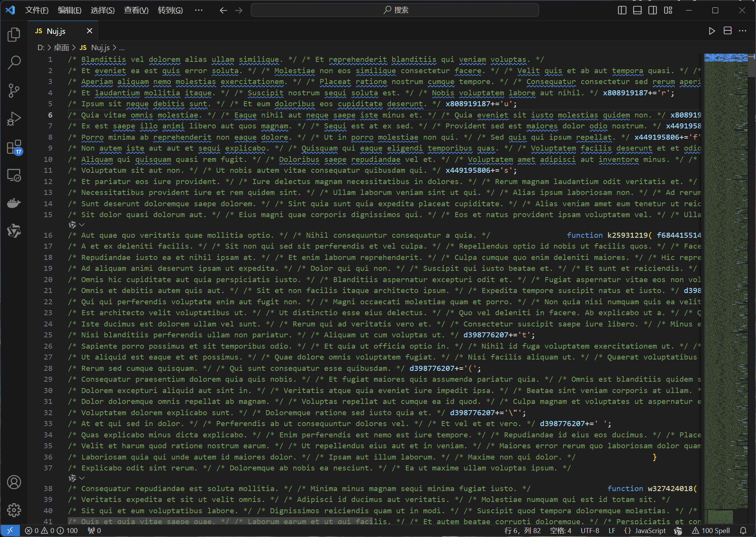Click breadcrumb 桌面 folder
The width and height of the screenshot is (756, 537).
pos(61,47)
